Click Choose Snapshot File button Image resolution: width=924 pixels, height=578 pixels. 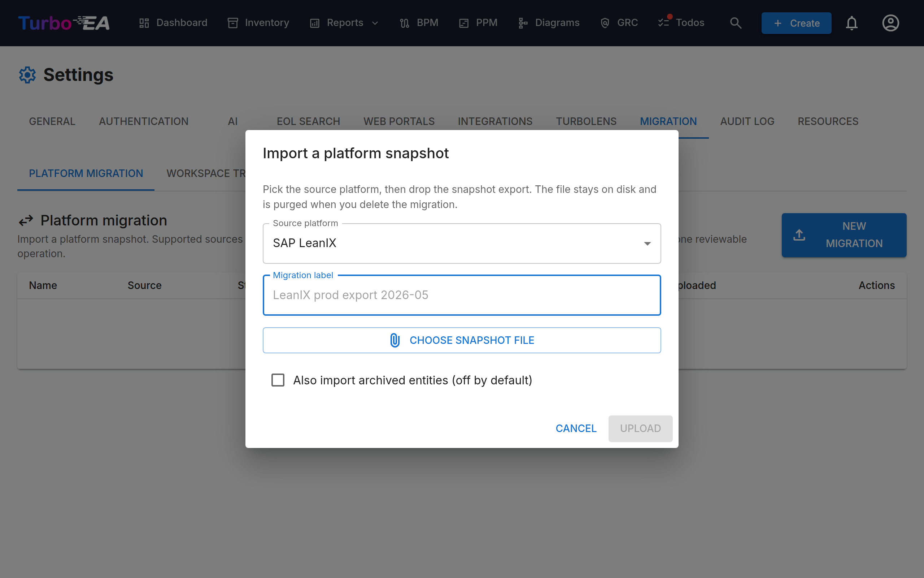462,340
